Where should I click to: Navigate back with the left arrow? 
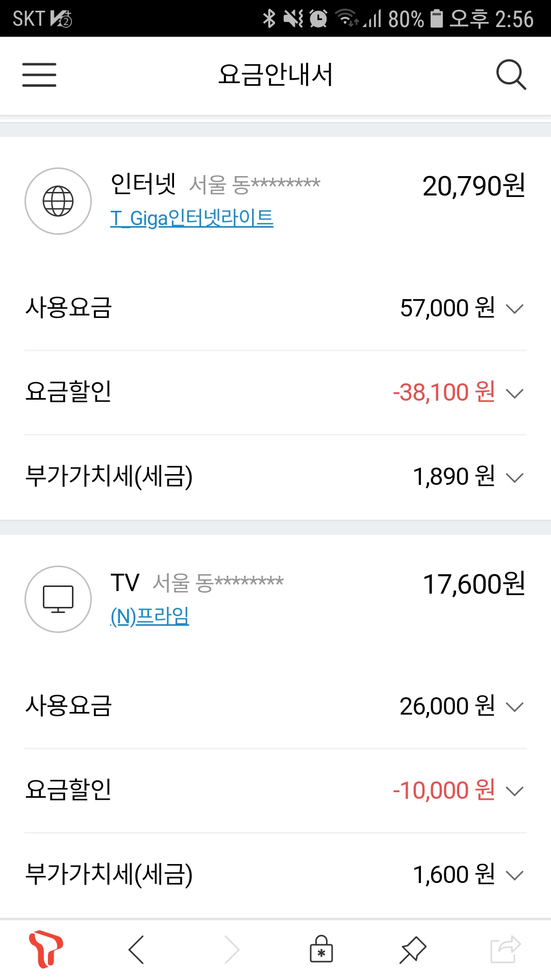click(x=136, y=949)
